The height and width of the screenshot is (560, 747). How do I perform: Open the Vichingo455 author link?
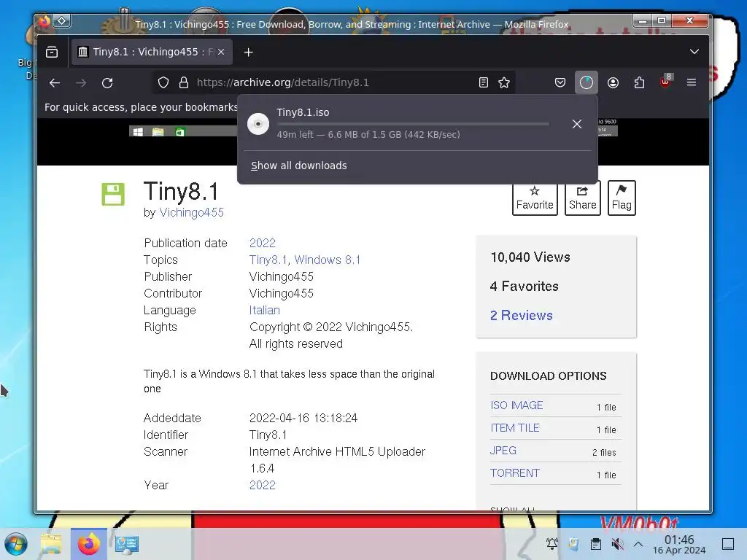point(191,212)
